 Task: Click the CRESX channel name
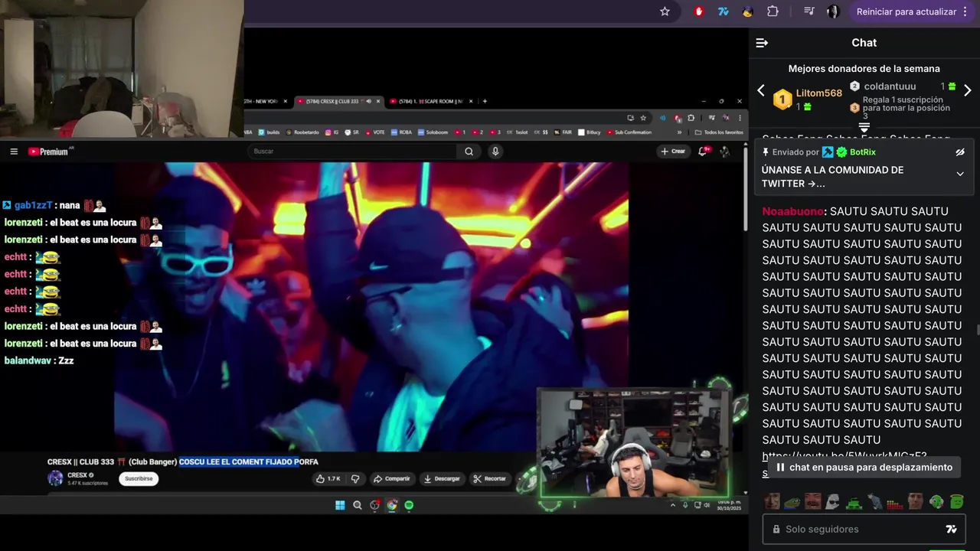tap(77, 475)
